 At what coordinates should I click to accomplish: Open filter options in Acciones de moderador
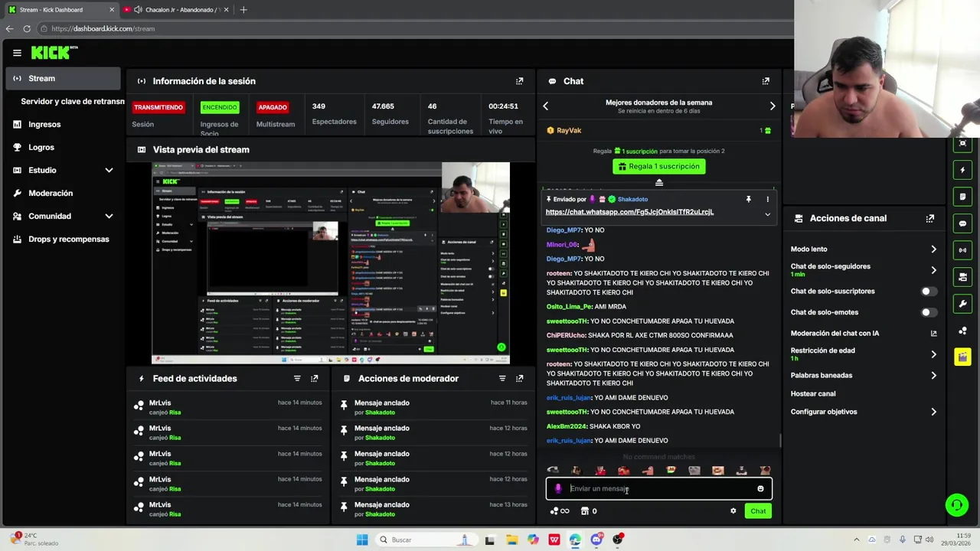502,378
